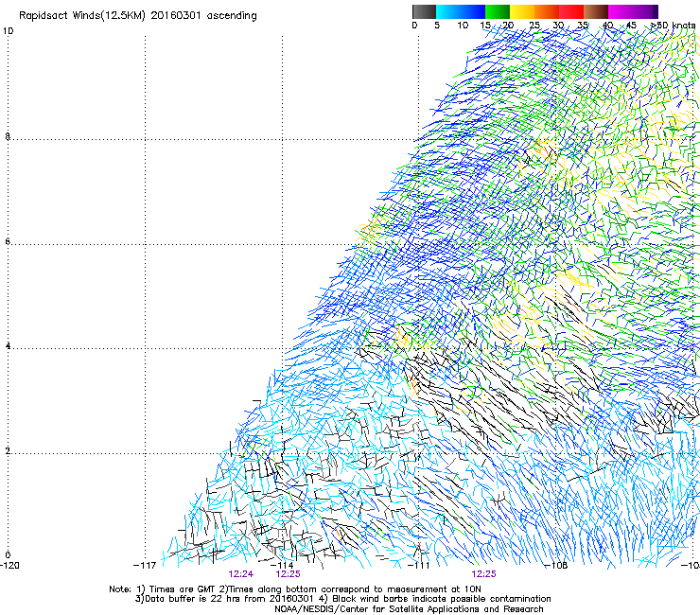Select the brown 35-40 knots legend swatch
The image size is (700, 615).
coord(596,11)
